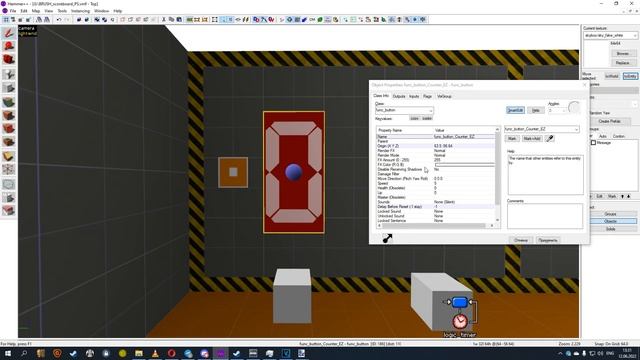The height and width of the screenshot is (360, 640).
Task: Open Opera browser on taskbar
Action: (x=171, y=353)
